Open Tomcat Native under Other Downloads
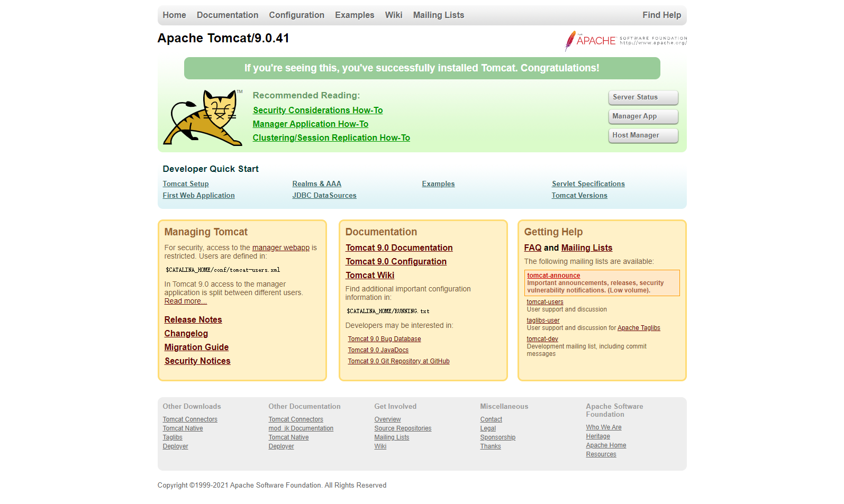The width and height of the screenshot is (844, 504). [183, 428]
